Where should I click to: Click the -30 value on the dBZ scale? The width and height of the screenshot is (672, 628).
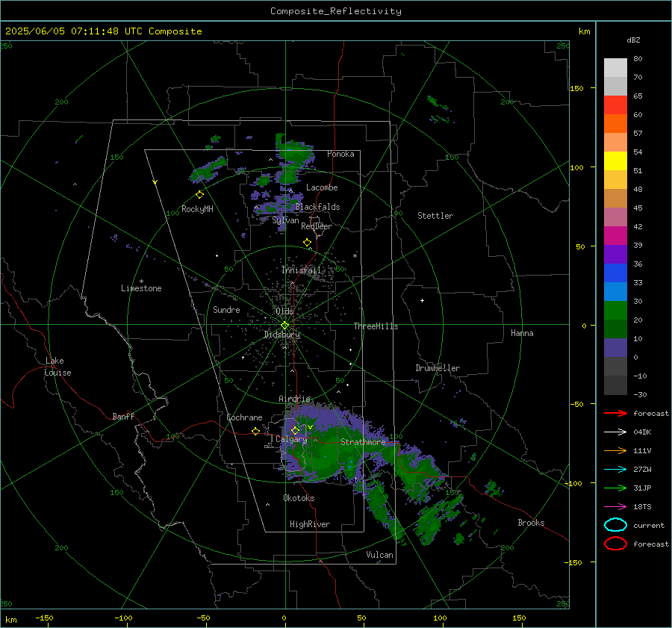[641, 394]
